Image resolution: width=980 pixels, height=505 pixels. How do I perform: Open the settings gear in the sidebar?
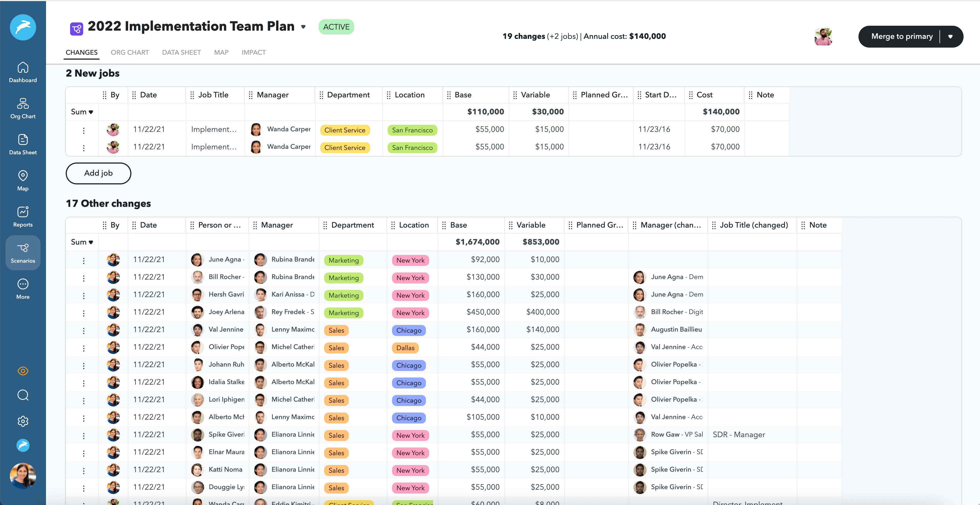coord(23,421)
